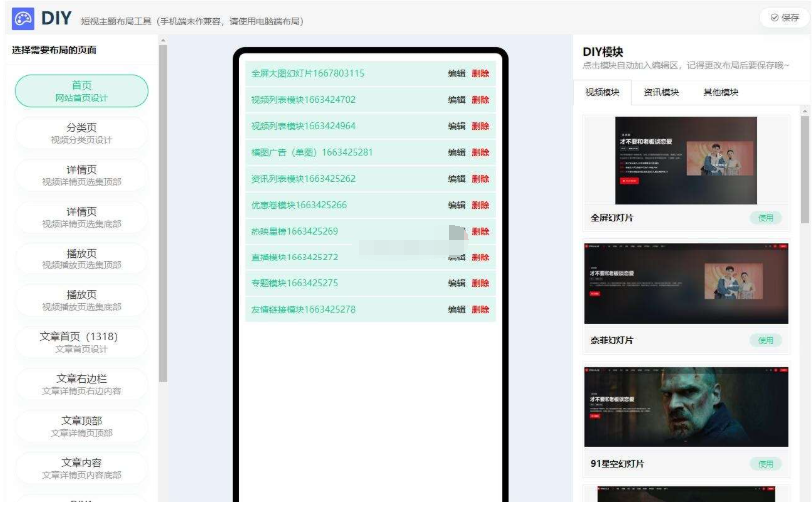Image resolution: width=812 pixels, height=518 pixels.
Task: Delete 资讯列表模块1663425262
Action: 480,179
